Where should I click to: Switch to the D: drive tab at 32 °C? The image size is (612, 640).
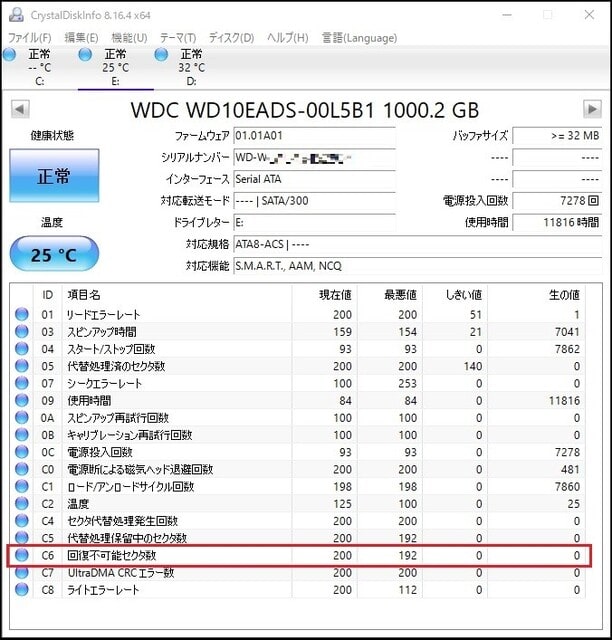(191, 67)
